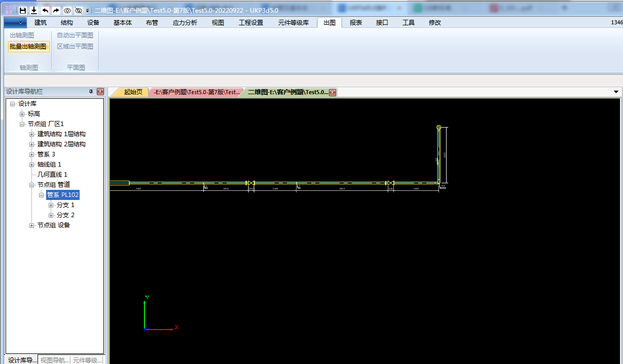Viewport: 623px width, 364px height.
Task: Select 管系 PL102 tree item
Action: tap(63, 195)
